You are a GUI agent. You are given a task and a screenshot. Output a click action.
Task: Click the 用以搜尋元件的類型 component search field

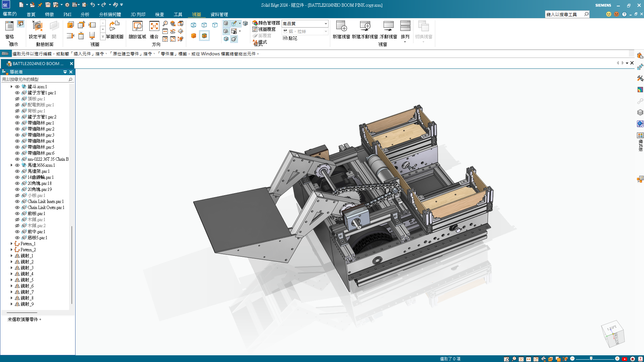[x=37, y=80]
